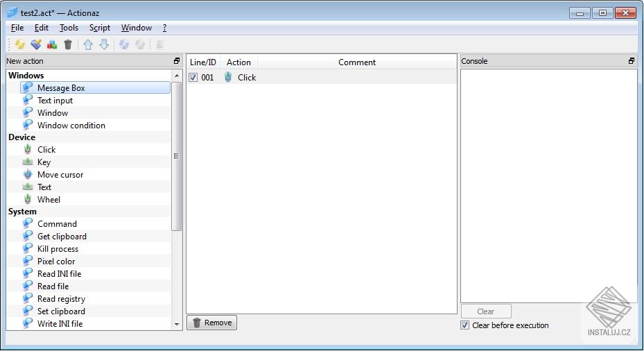Screen dimensions: 644x351
Task: Click the Action column header
Action: (238, 62)
